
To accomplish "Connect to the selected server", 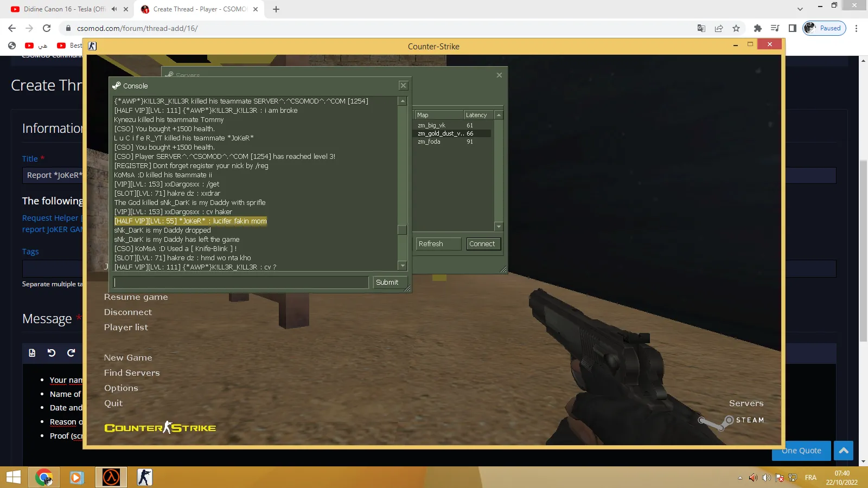I will pos(483,244).
